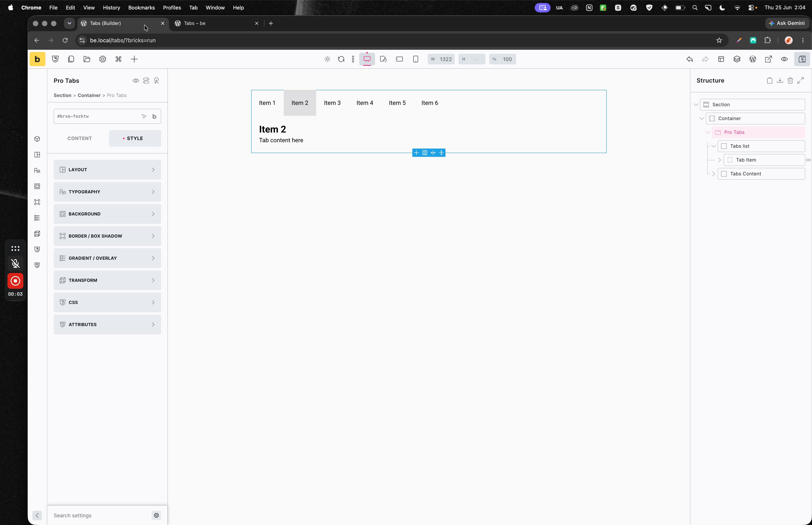Viewport: 812px width, 525px height.
Task: Click Container in the breadcrumb
Action: (x=89, y=95)
